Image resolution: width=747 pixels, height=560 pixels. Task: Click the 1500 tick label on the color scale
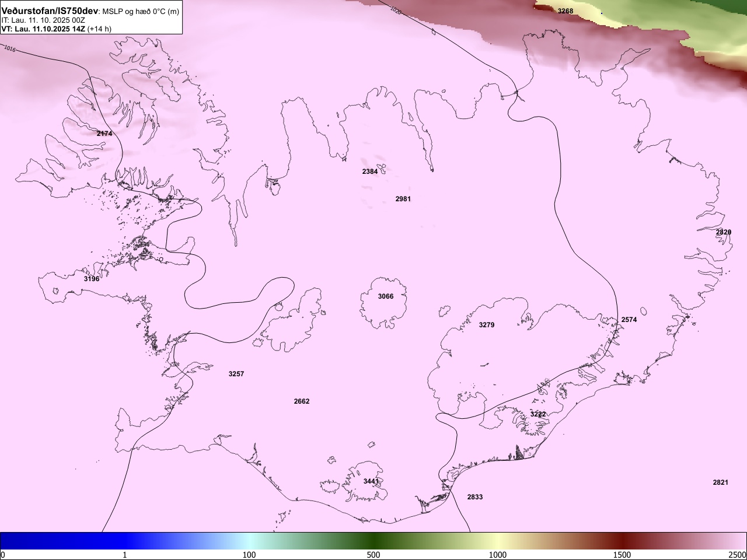coord(622,554)
